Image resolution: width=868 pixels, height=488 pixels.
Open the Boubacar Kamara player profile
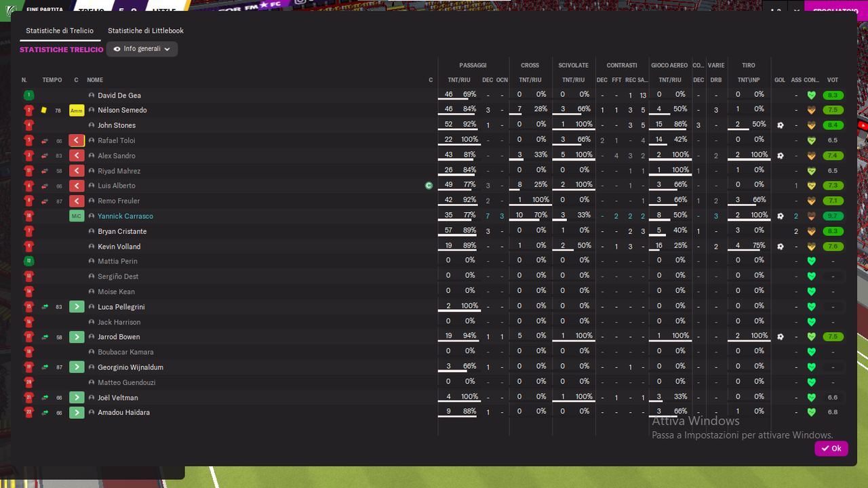pyautogui.click(x=125, y=352)
